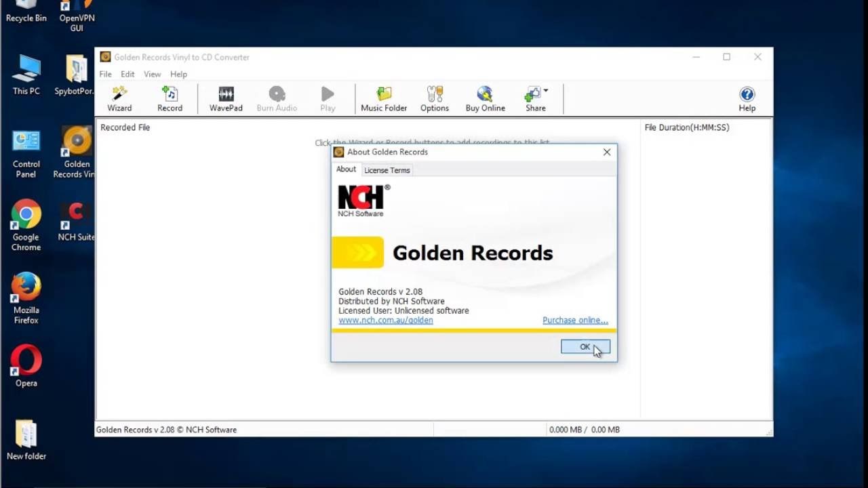Open the Edit menu

[x=127, y=74]
